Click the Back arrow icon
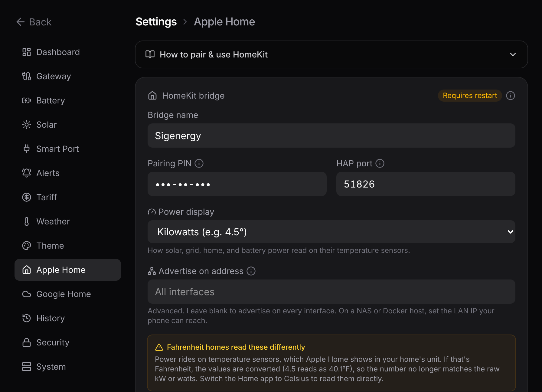The width and height of the screenshot is (542, 392). [20, 22]
